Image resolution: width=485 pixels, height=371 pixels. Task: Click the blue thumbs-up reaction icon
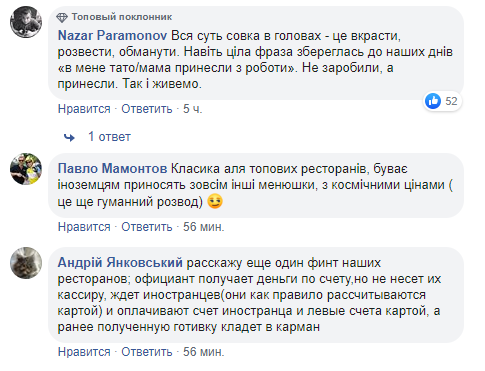pos(433,101)
